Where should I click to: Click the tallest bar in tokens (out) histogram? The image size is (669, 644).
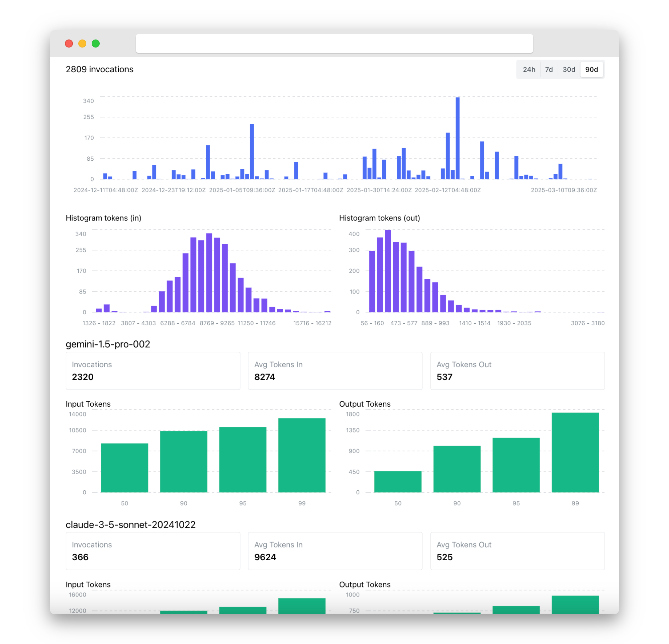(388, 271)
